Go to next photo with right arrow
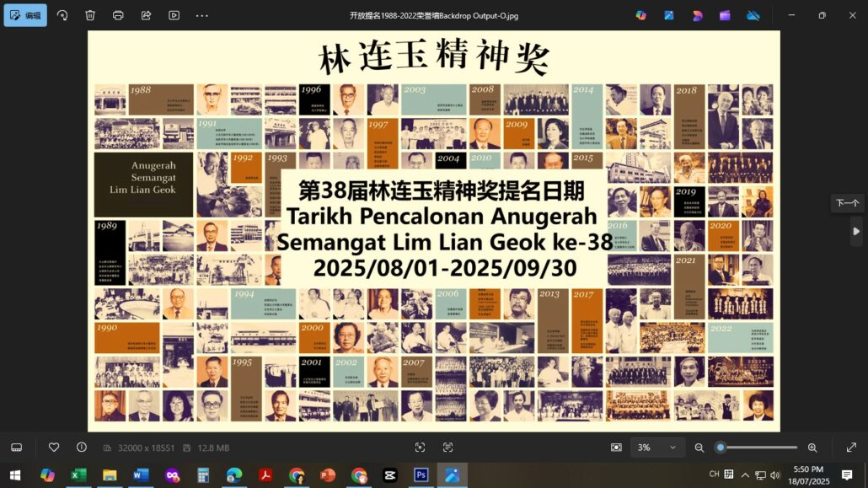Image resolution: width=868 pixels, height=488 pixels. (856, 232)
